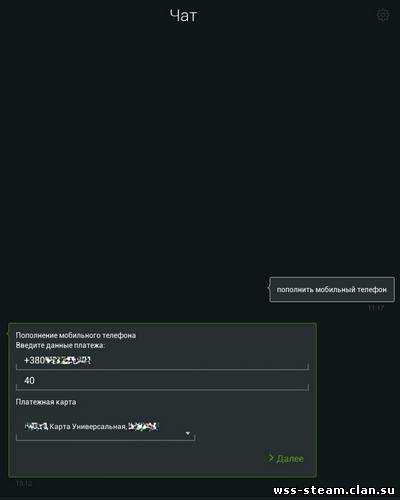Click the blurred card number after Универсальная

coord(143,426)
